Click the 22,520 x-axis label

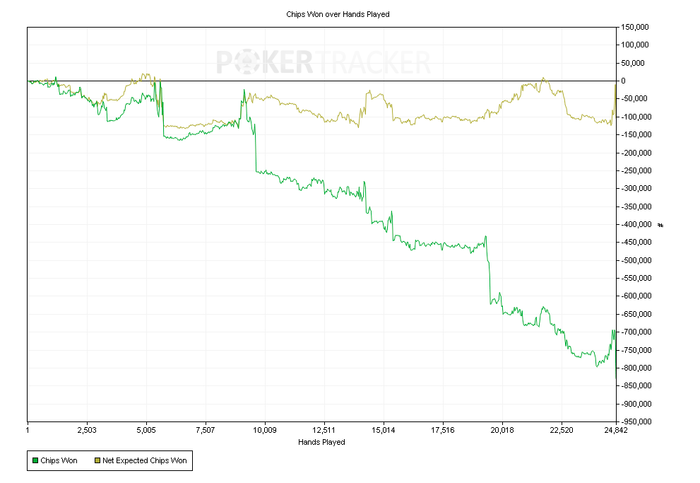(x=561, y=430)
